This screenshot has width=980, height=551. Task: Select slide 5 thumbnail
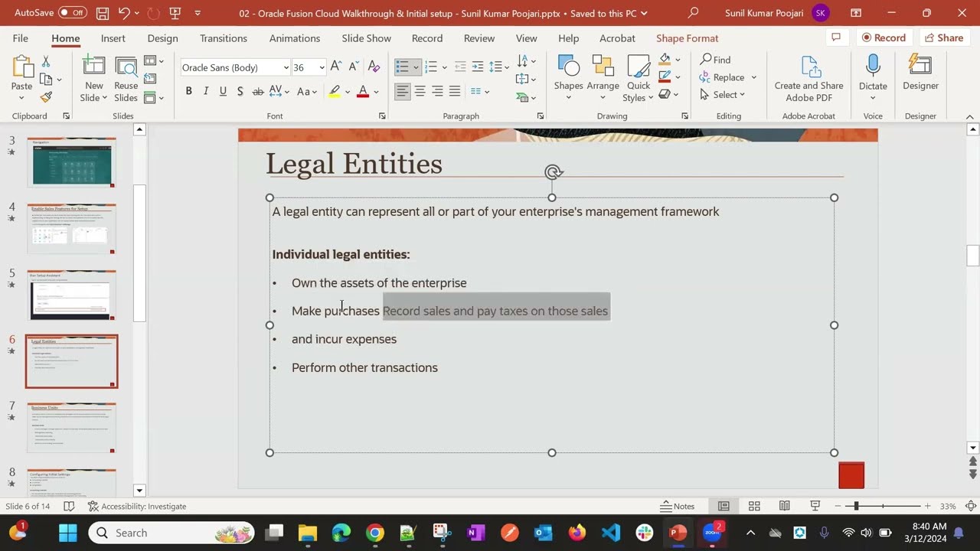coord(72,295)
